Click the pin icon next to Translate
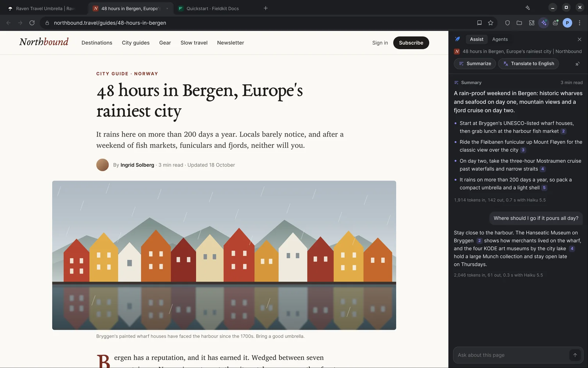Viewport: 588px width, 368px height. point(577,64)
